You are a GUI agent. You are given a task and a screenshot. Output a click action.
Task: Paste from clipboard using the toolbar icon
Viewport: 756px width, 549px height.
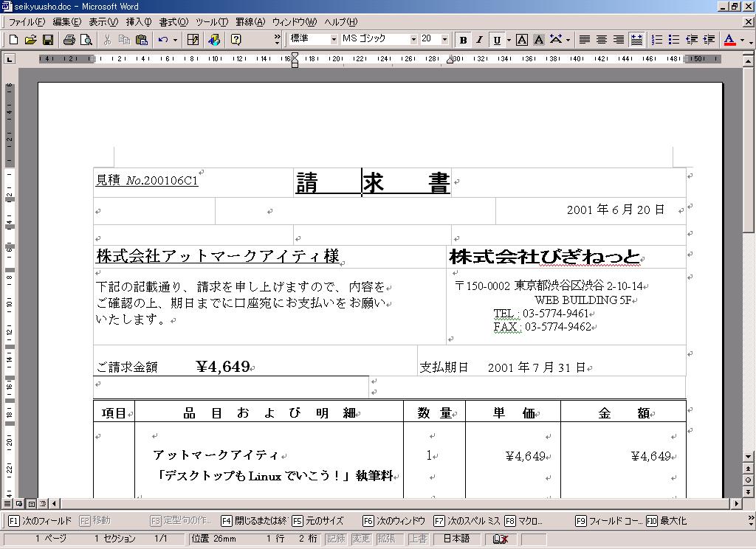tap(141, 40)
